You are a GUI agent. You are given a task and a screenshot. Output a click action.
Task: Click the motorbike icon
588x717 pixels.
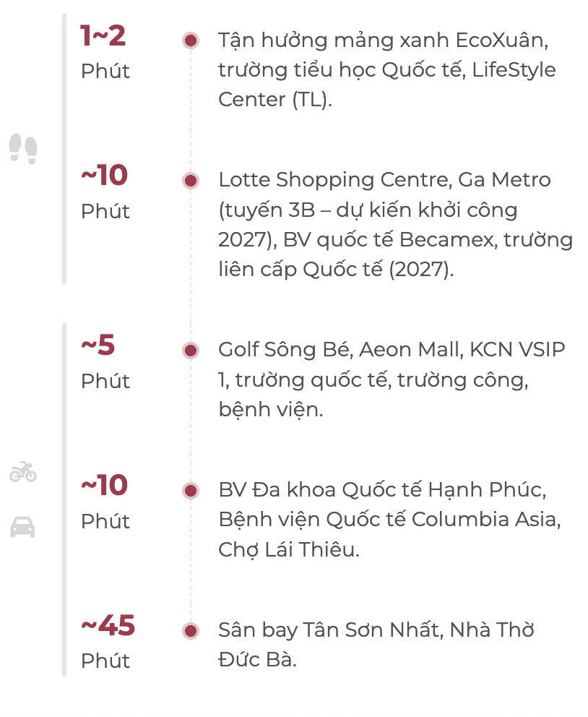coord(23,472)
